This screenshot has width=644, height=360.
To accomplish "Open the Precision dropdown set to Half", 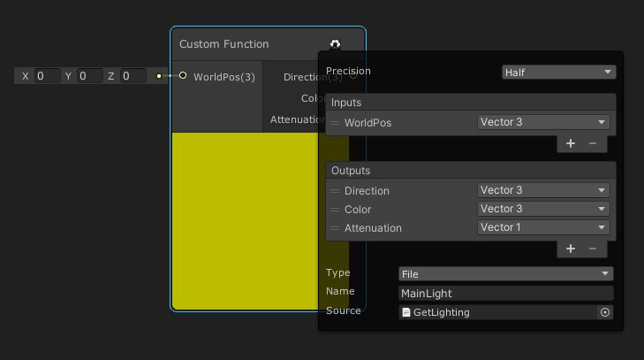I will pos(558,73).
